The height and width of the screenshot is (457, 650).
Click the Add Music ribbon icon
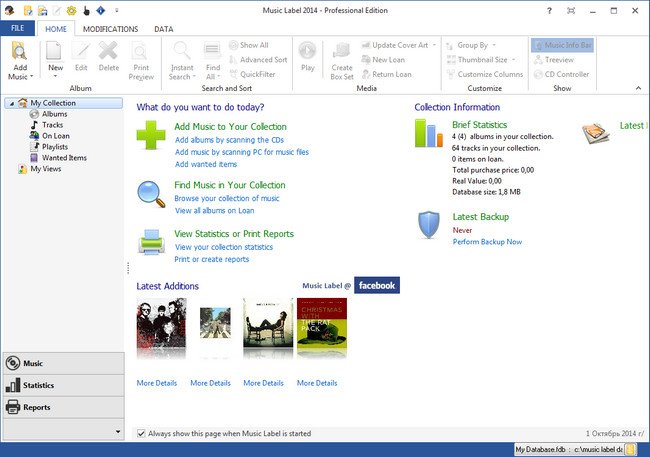[19, 51]
